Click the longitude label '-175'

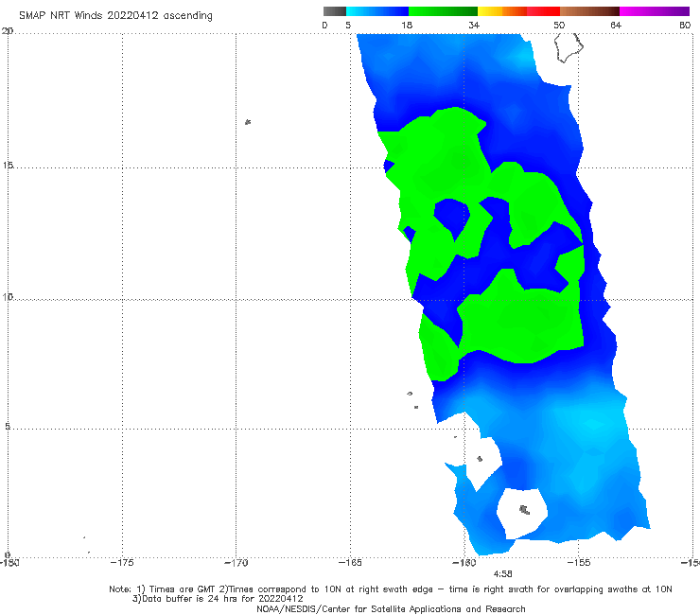122,563
